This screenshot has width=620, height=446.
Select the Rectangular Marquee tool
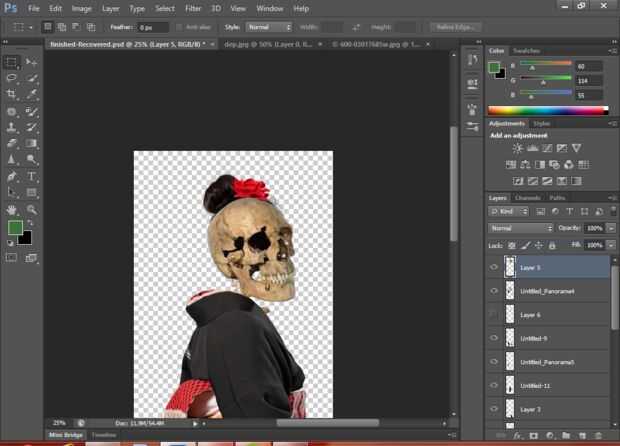pos(11,62)
